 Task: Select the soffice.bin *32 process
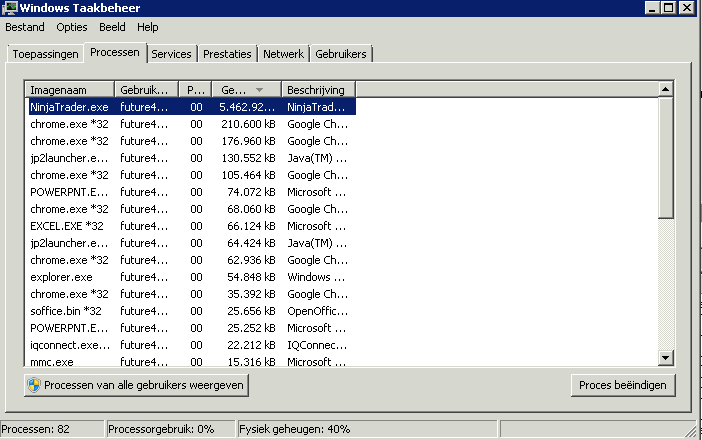click(192, 311)
